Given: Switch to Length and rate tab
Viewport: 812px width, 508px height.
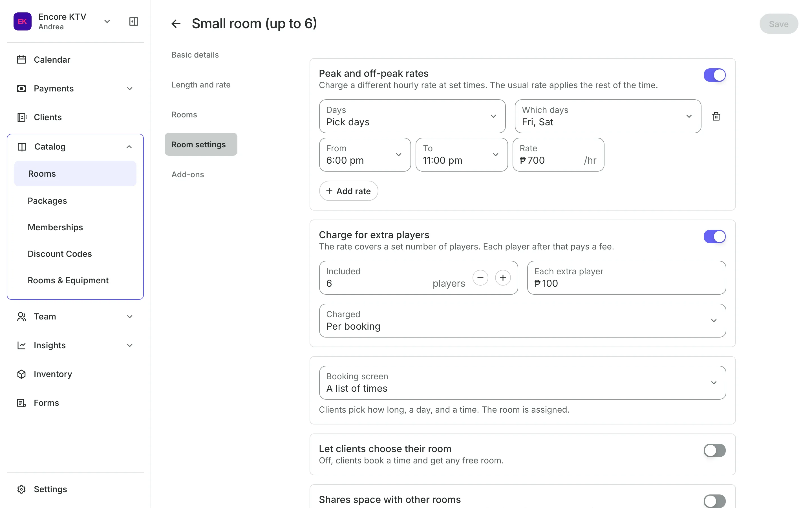Looking at the screenshot, I should click(x=201, y=85).
